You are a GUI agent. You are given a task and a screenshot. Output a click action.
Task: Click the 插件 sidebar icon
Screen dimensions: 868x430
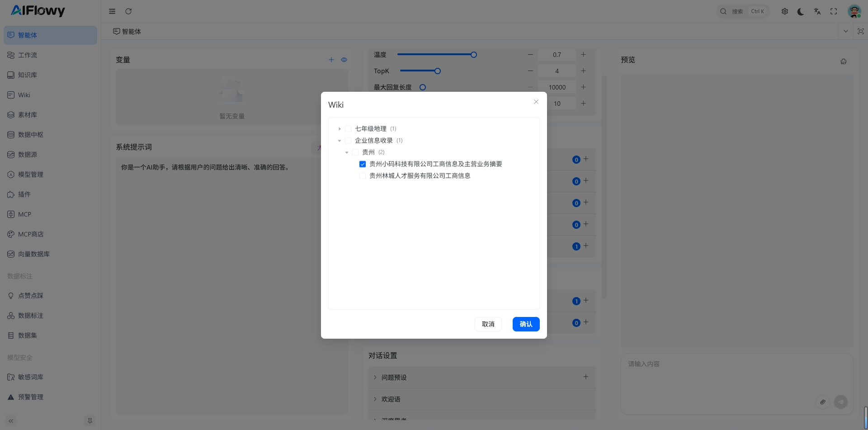11,194
